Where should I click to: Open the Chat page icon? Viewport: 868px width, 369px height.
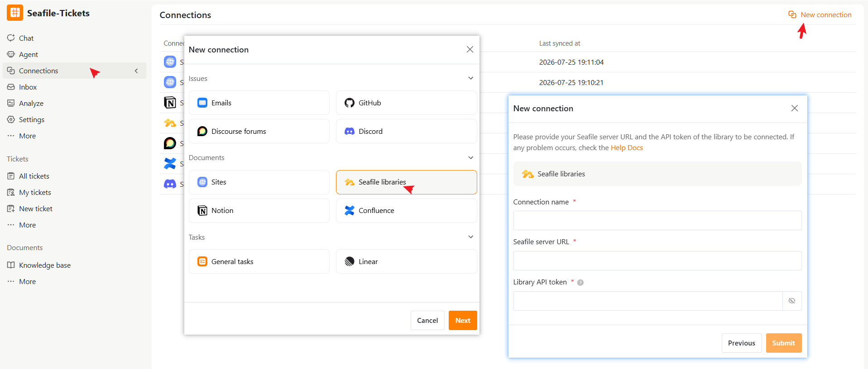click(11, 38)
